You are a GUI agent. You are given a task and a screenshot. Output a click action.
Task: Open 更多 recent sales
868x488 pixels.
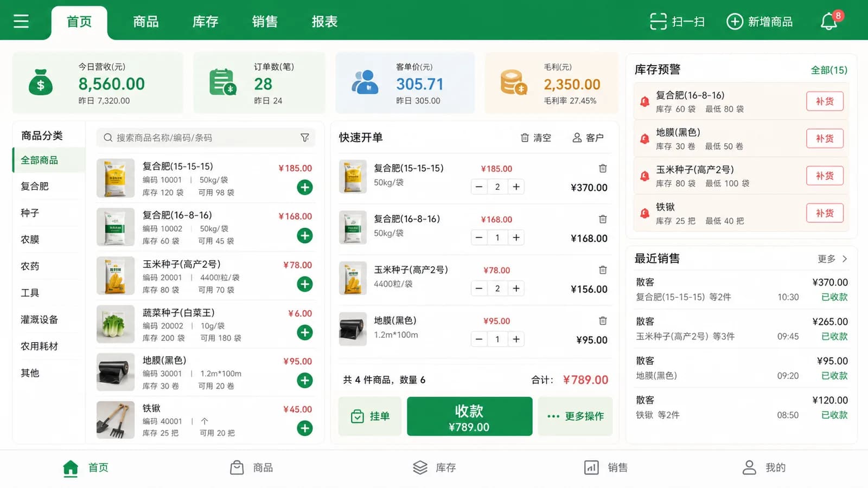point(833,259)
